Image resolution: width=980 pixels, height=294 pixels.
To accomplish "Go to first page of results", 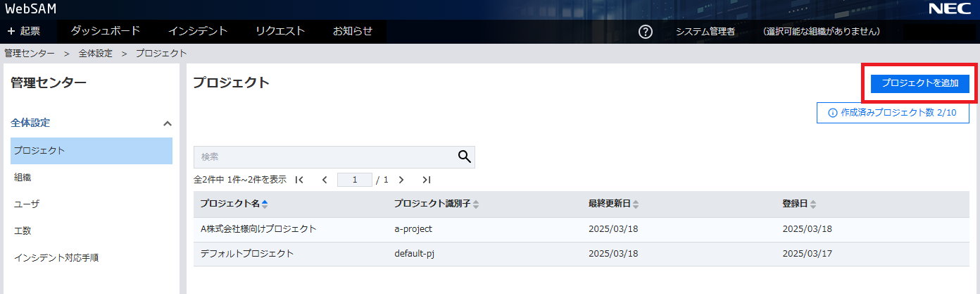I will point(299,180).
